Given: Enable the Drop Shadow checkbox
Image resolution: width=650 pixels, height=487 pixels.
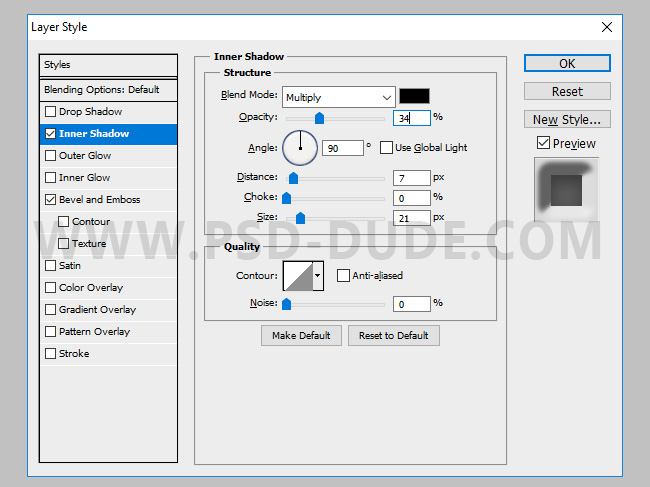Looking at the screenshot, I should pos(51,111).
